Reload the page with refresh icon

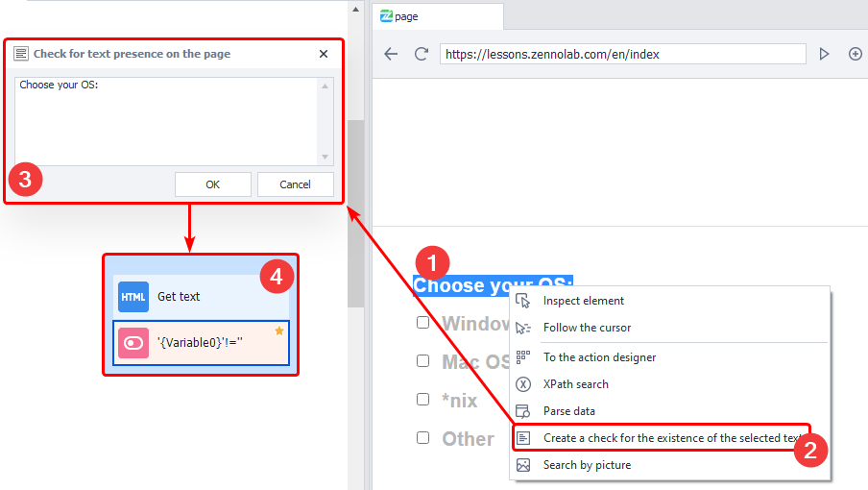pos(421,54)
